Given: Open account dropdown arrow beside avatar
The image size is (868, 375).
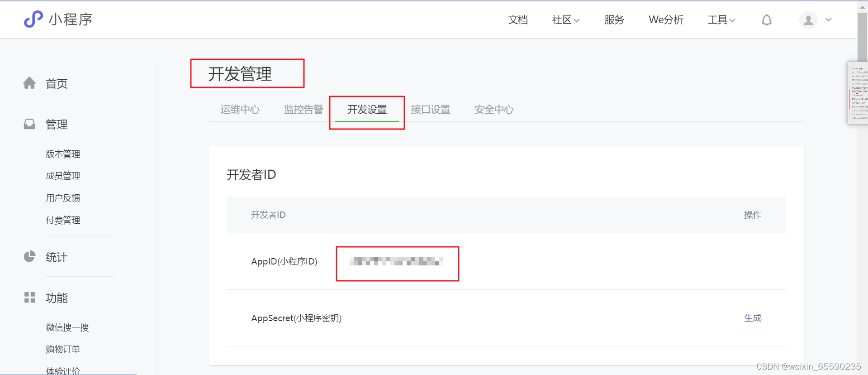Looking at the screenshot, I should pyautogui.click(x=829, y=20).
